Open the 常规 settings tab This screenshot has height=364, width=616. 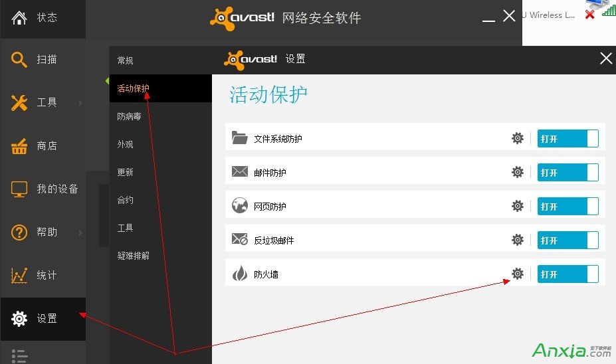point(160,60)
